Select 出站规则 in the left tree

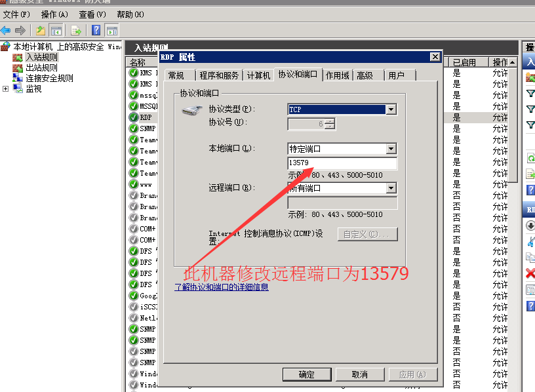[x=41, y=68]
